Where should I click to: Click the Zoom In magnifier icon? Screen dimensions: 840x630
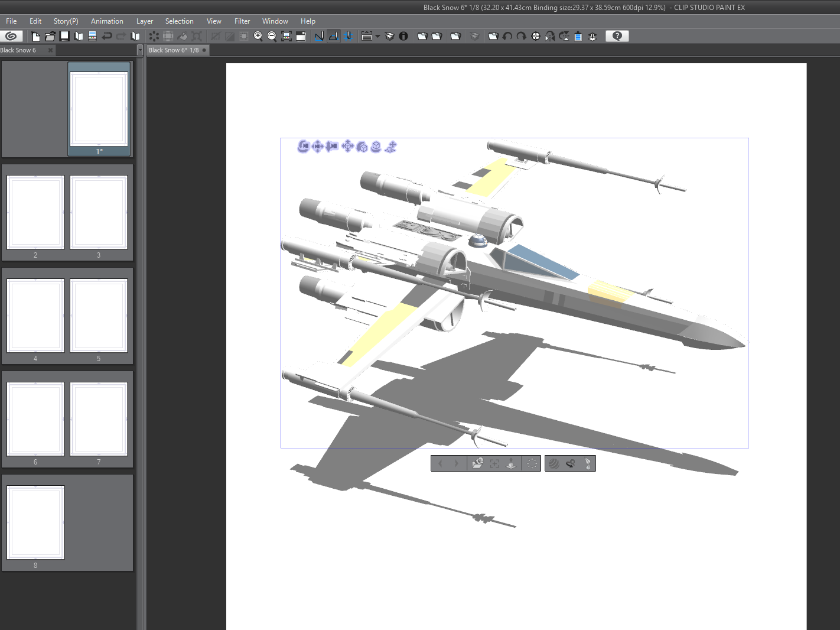[258, 36]
